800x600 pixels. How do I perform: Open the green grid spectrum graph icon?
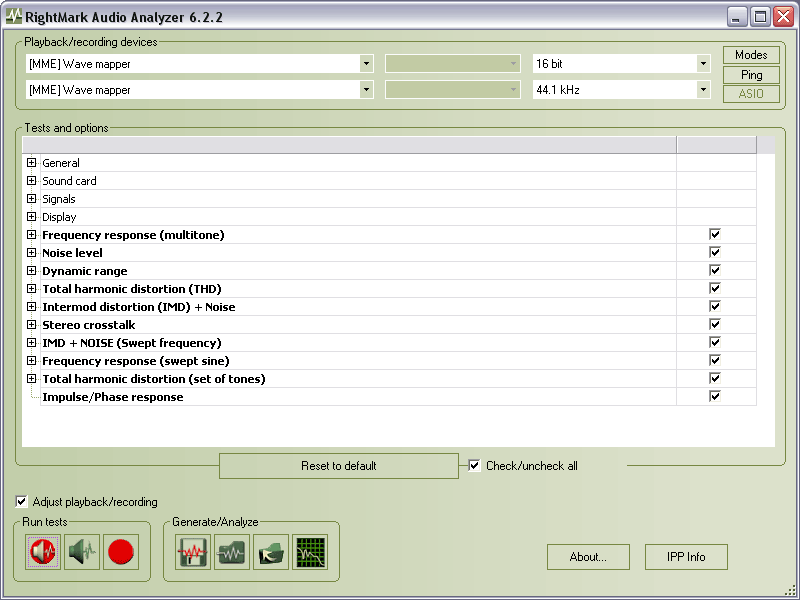310,552
